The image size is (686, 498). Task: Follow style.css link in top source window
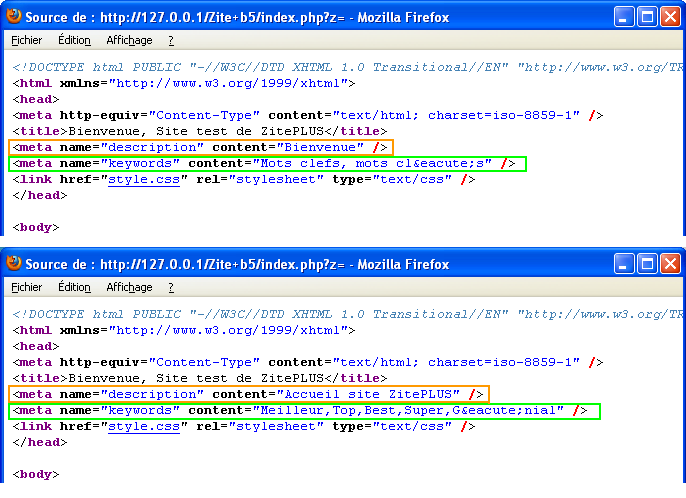144,179
